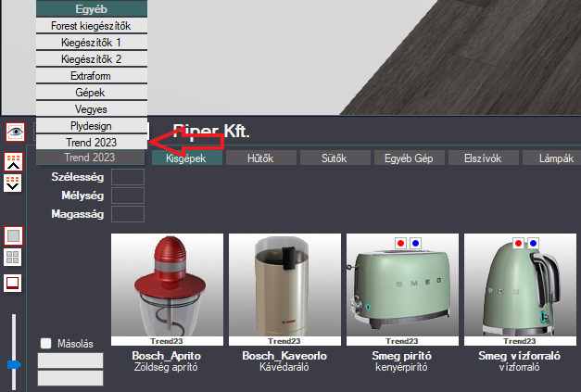
Task: Select Trend 2023 list entry
Action: point(92,143)
